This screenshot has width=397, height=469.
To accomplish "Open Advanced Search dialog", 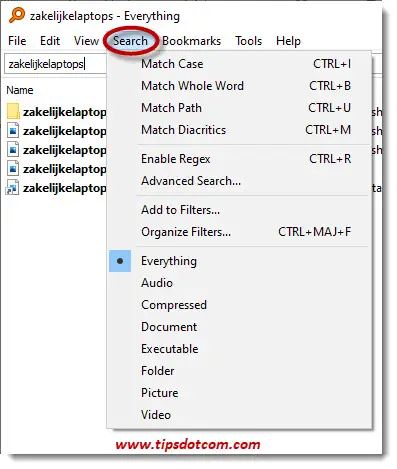I will pyautogui.click(x=239, y=181).
